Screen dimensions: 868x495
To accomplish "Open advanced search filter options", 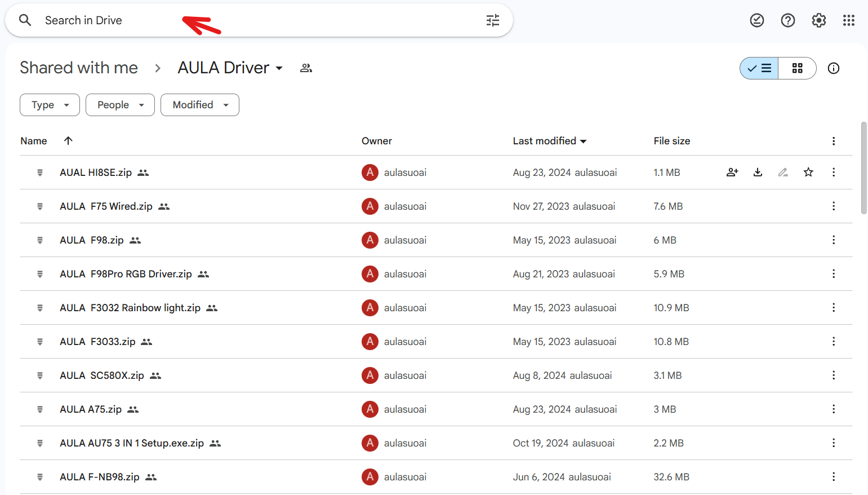I will click(x=493, y=20).
